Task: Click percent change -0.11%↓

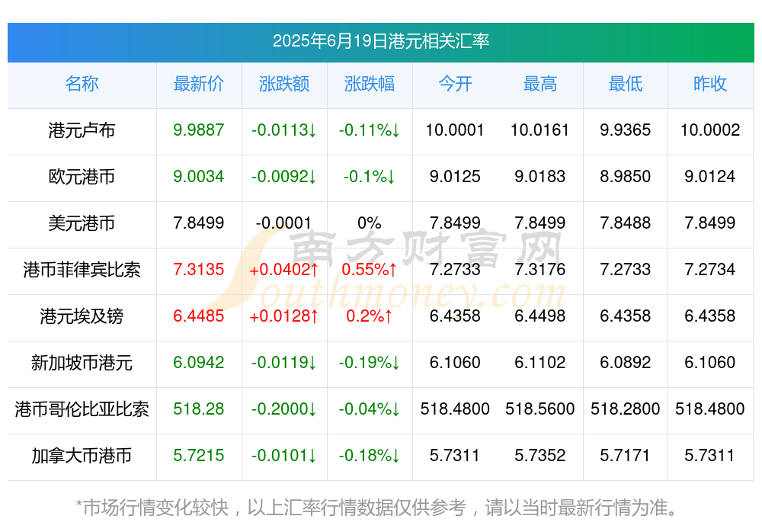Action: pyautogui.click(x=370, y=130)
